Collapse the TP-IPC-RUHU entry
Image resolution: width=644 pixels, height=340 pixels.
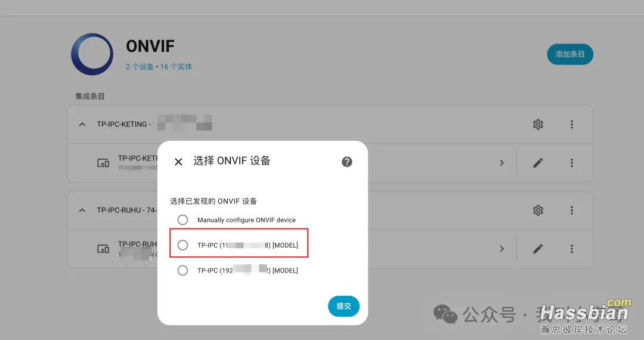[x=82, y=210]
